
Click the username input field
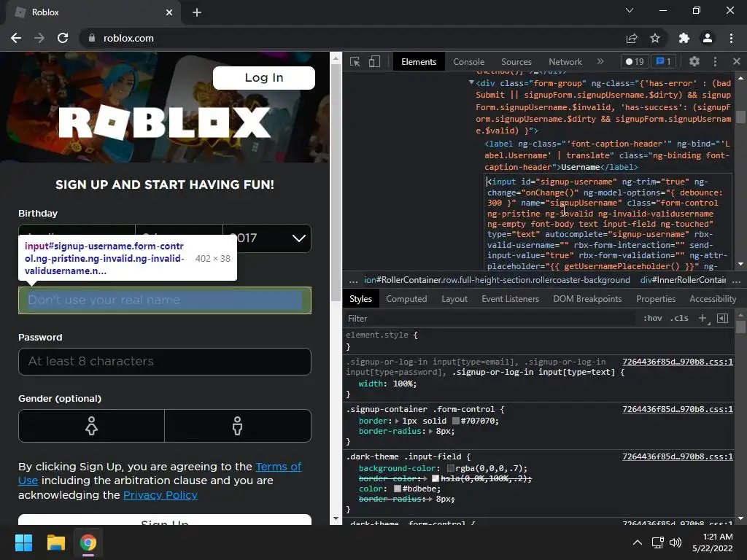(165, 300)
